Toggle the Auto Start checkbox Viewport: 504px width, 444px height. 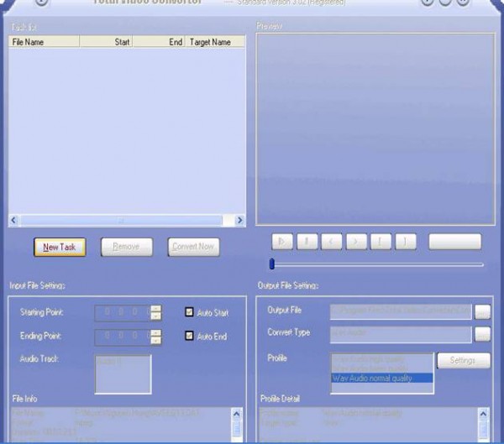tap(189, 312)
